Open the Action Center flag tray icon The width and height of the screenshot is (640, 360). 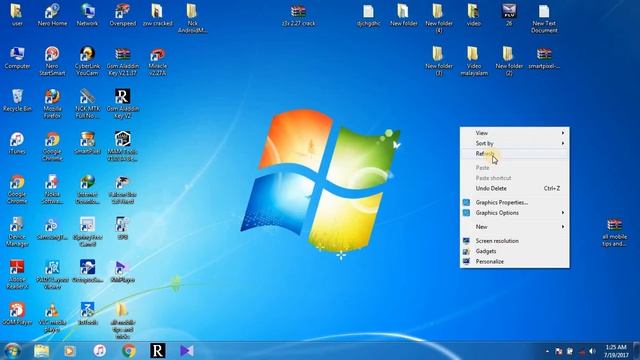click(x=559, y=351)
